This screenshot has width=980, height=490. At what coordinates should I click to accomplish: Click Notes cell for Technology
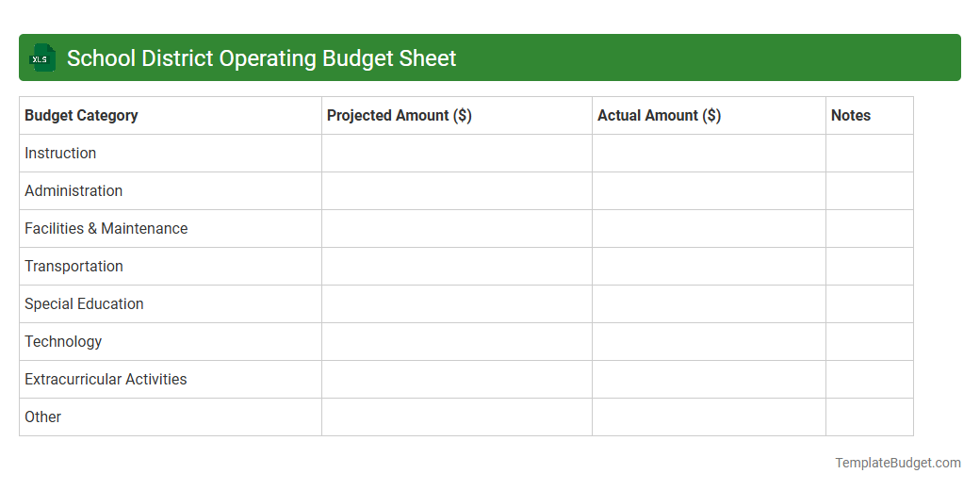(870, 341)
